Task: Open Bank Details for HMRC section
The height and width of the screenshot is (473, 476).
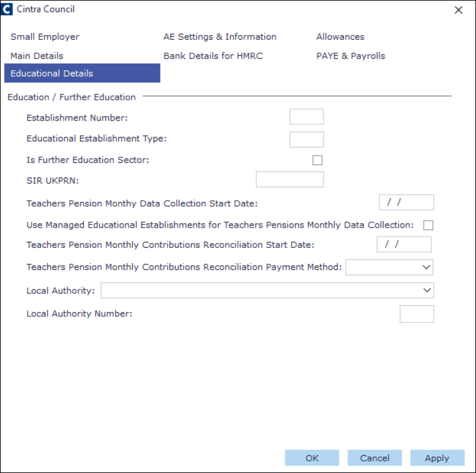Action: tap(213, 56)
